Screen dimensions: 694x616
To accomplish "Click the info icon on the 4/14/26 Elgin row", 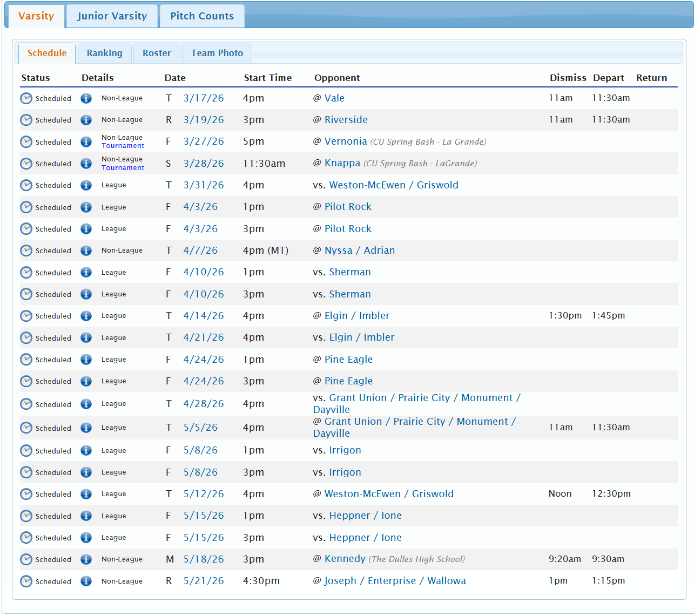I will [x=86, y=316].
